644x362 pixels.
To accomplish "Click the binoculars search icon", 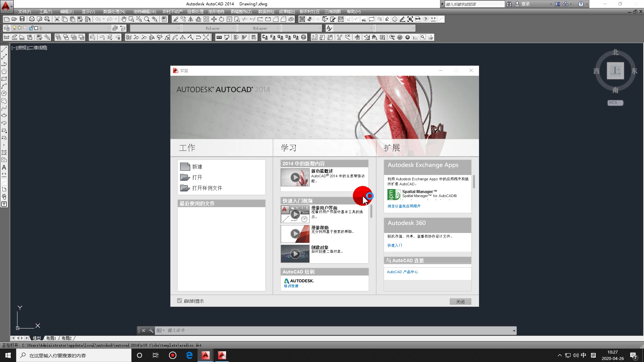I will (x=509, y=4).
